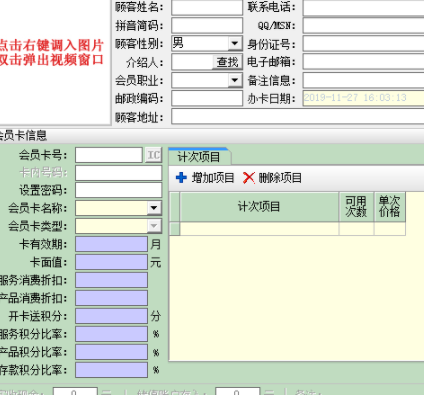This screenshot has width=424, height=395.
Task: Click the first row's 单次价格 cell
Action: pyautogui.click(x=390, y=229)
